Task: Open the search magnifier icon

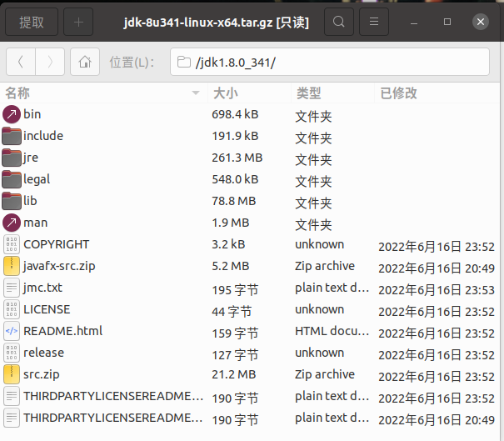Action: (x=339, y=22)
